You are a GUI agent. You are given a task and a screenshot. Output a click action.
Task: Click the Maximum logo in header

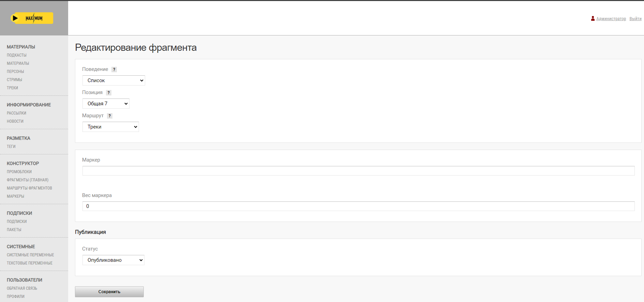pyautogui.click(x=32, y=18)
